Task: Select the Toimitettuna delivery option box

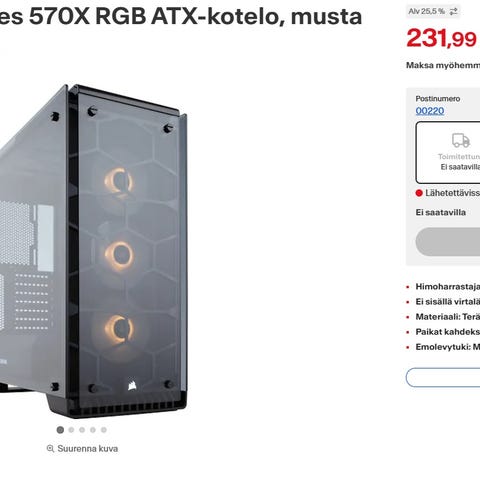Action: tap(448, 153)
